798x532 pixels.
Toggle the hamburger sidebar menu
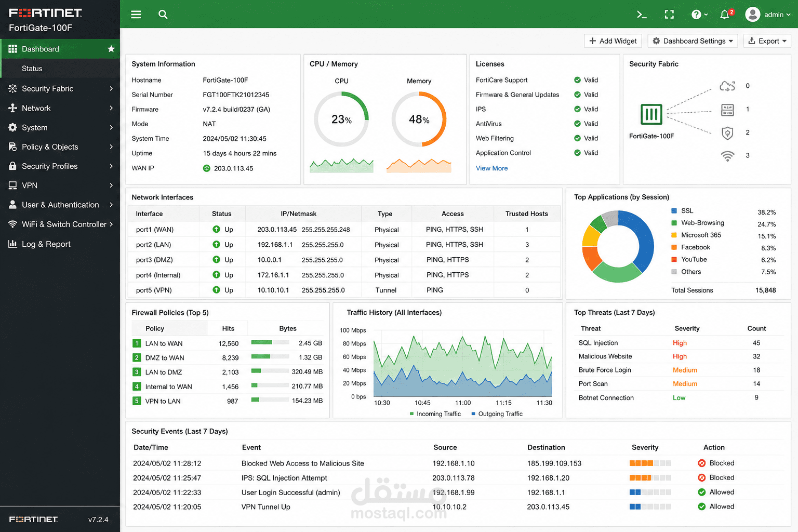click(x=136, y=15)
